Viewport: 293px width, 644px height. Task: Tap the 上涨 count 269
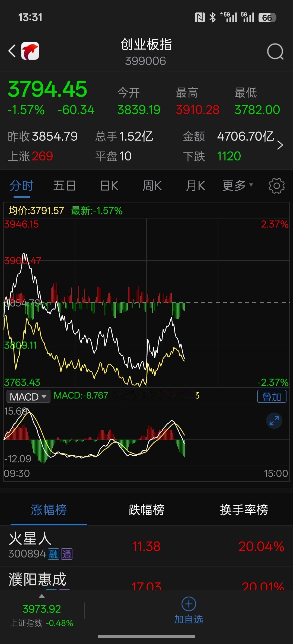[42, 156]
